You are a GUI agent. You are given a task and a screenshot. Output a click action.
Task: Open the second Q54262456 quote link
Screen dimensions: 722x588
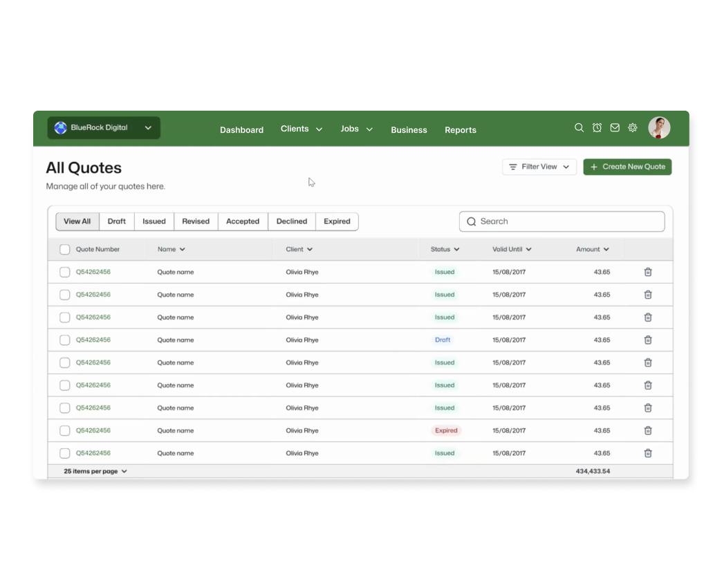(93, 295)
